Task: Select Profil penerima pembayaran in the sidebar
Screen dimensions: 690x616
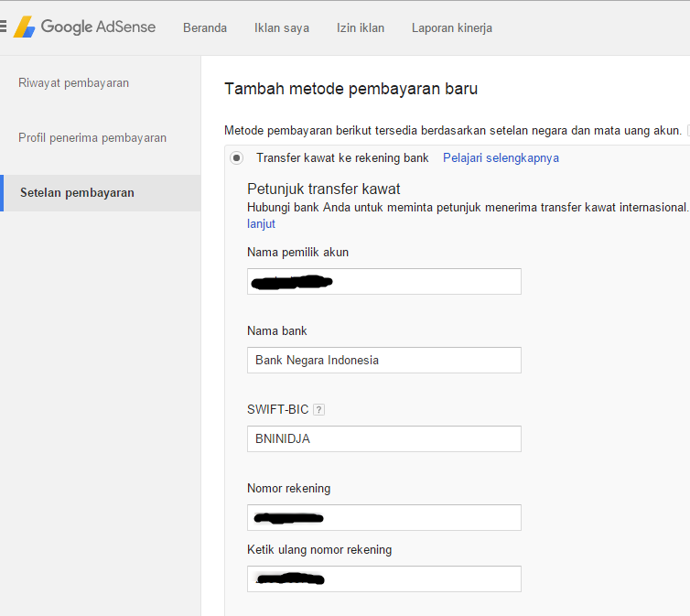Action: 92,138
